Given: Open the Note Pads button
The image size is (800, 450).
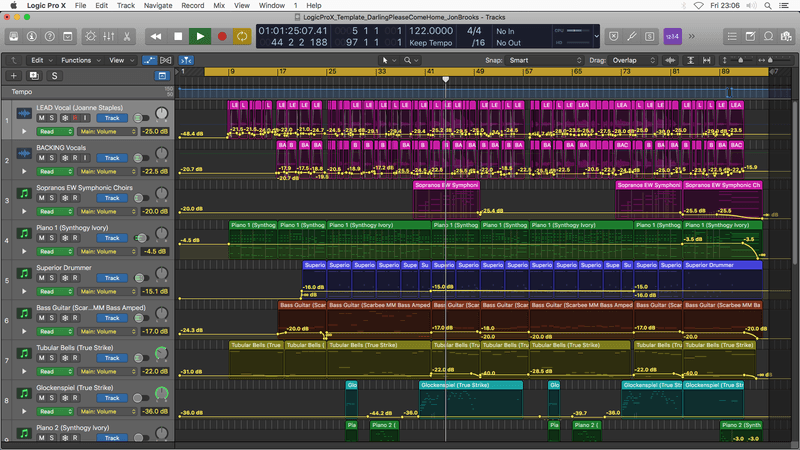Looking at the screenshot, I should coord(751,36).
